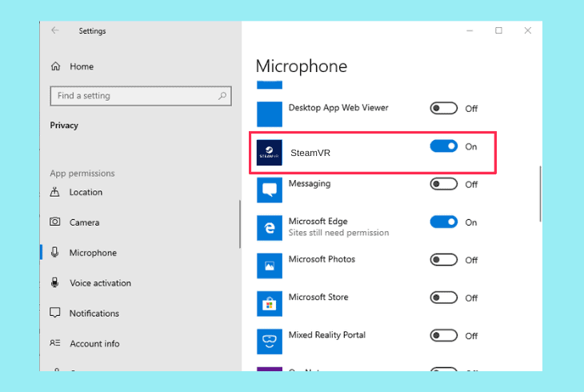584x392 pixels.
Task: Click the Desktop App Web Viewer label
Action: (x=338, y=108)
